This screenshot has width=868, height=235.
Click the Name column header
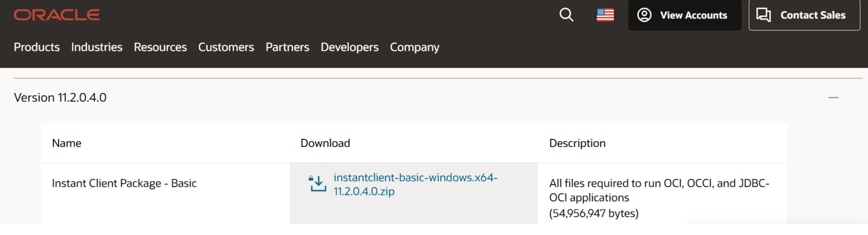pyautogui.click(x=67, y=143)
